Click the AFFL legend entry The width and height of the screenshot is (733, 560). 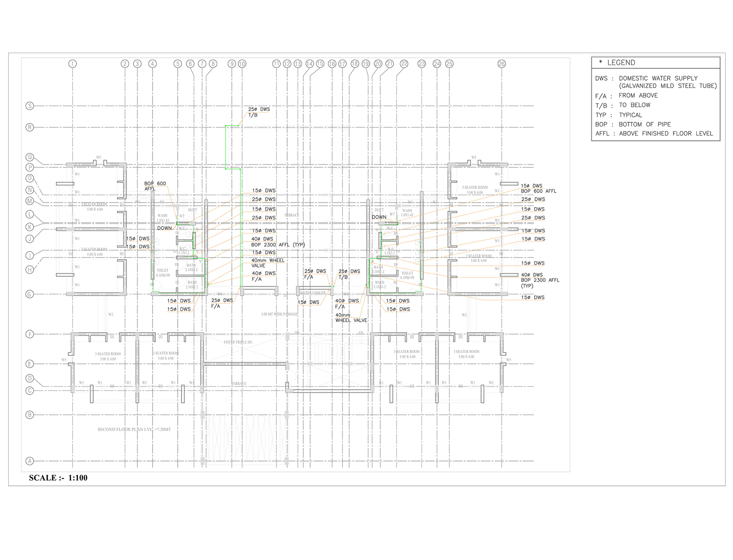click(x=654, y=133)
